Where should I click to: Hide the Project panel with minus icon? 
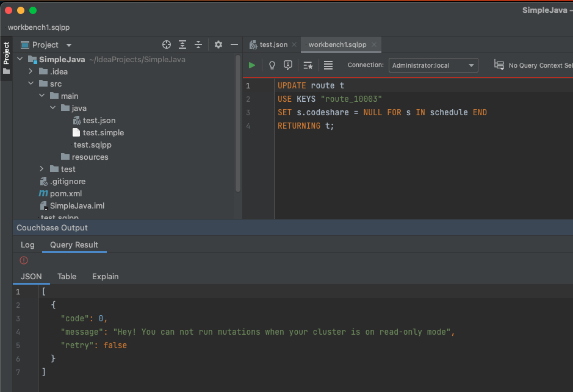pos(234,45)
